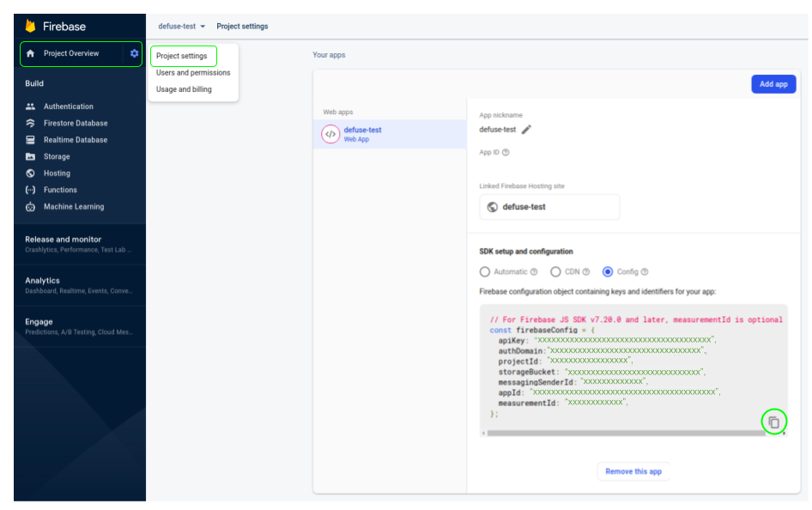
Task: Click the apiKey line in config
Action: 607,340
